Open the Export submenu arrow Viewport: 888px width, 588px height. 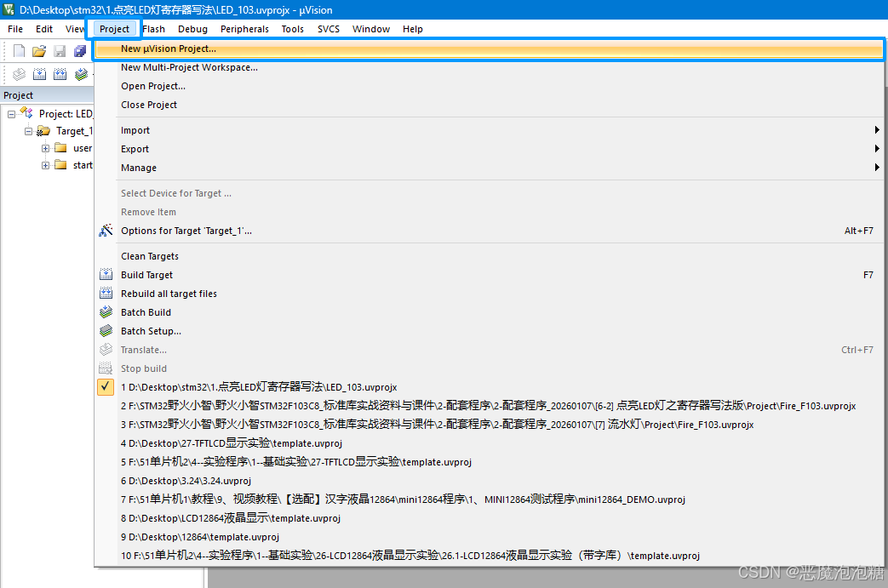[x=877, y=149]
